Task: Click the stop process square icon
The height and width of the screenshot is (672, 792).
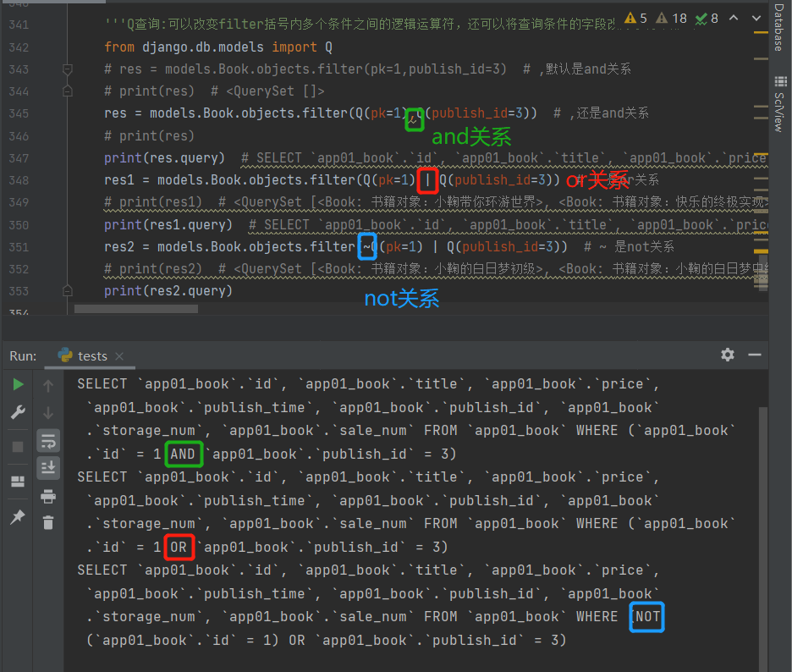Action: (x=18, y=447)
